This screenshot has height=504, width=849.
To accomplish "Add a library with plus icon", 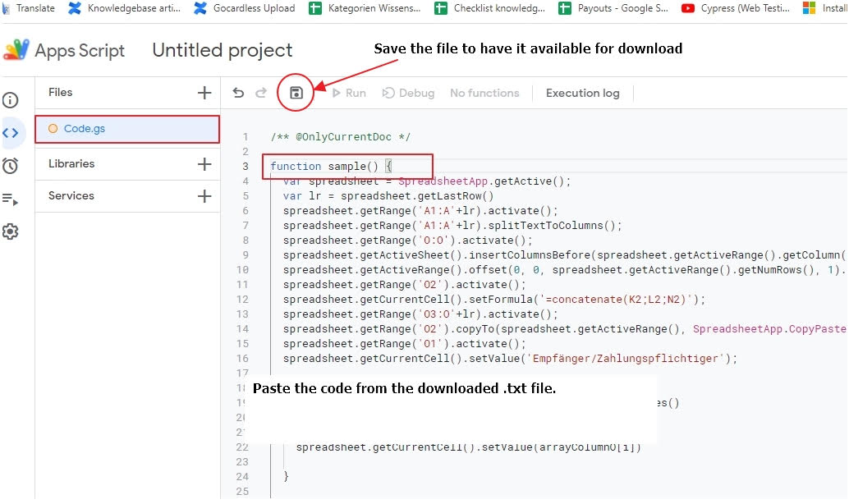I will [204, 164].
